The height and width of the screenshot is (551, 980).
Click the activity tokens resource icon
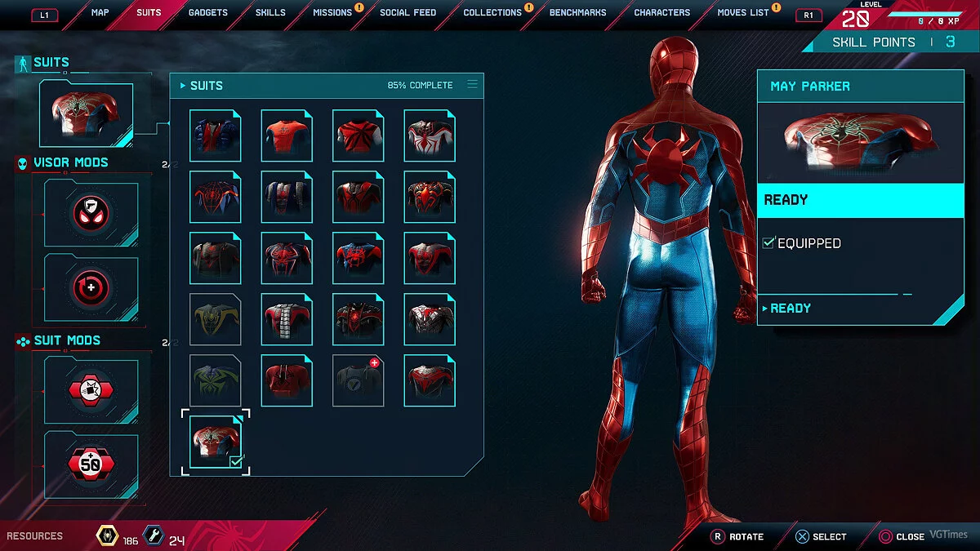pos(106,535)
